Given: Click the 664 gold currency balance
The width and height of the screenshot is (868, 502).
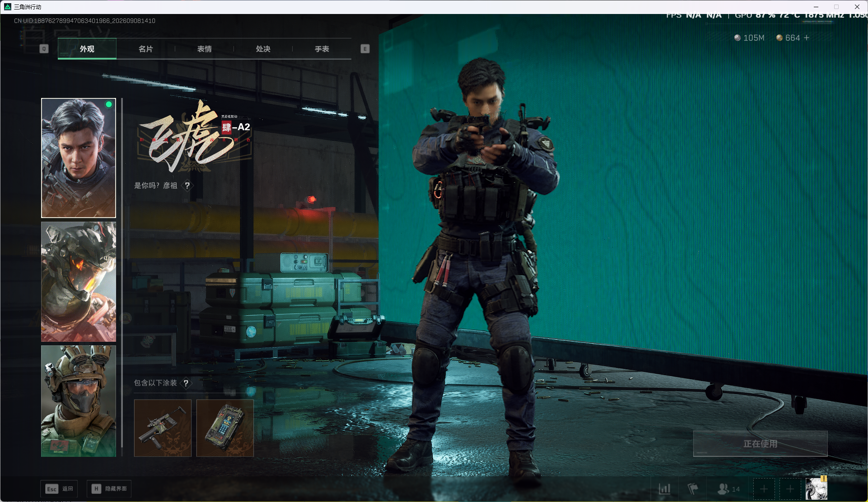Looking at the screenshot, I should click(x=788, y=38).
